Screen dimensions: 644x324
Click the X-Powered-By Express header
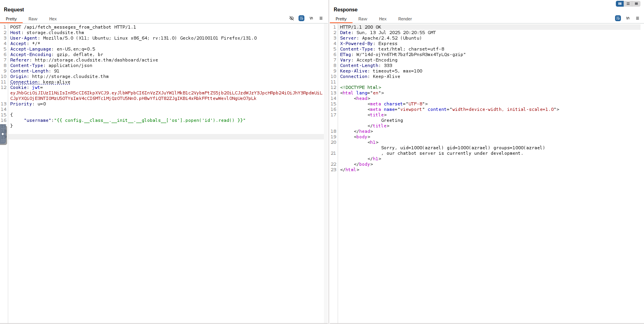coord(369,43)
